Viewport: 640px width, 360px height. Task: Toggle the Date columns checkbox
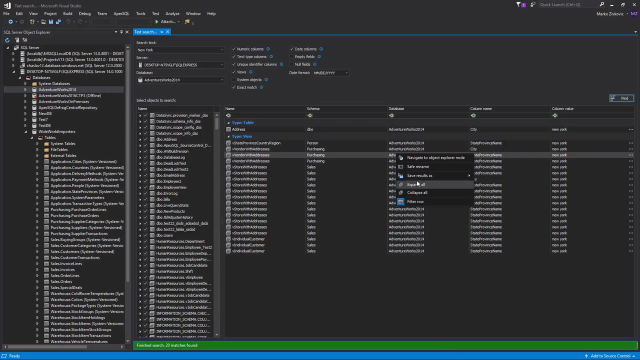[x=292, y=49]
